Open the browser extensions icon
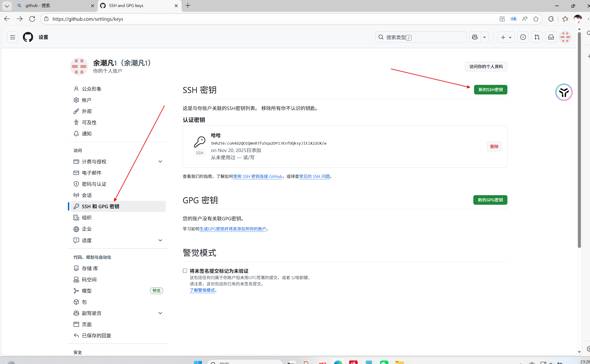The width and height of the screenshot is (590, 364). (x=551, y=19)
